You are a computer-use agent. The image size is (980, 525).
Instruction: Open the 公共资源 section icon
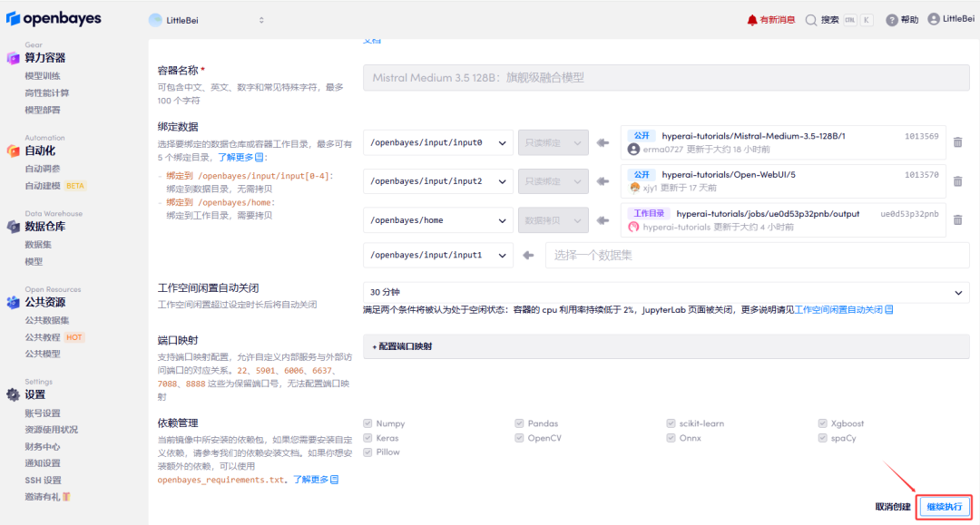pyautogui.click(x=13, y=302)
